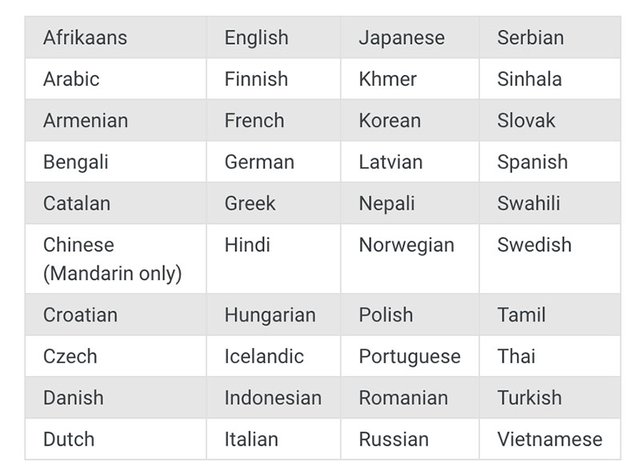Screen dimensions: 640x476
Task: Click the Catalan cell
Action: click(x=77, y=203)
